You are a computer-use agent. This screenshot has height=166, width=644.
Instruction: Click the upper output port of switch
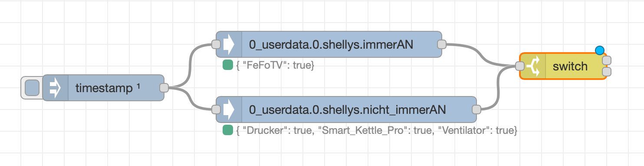coord(607,60)
